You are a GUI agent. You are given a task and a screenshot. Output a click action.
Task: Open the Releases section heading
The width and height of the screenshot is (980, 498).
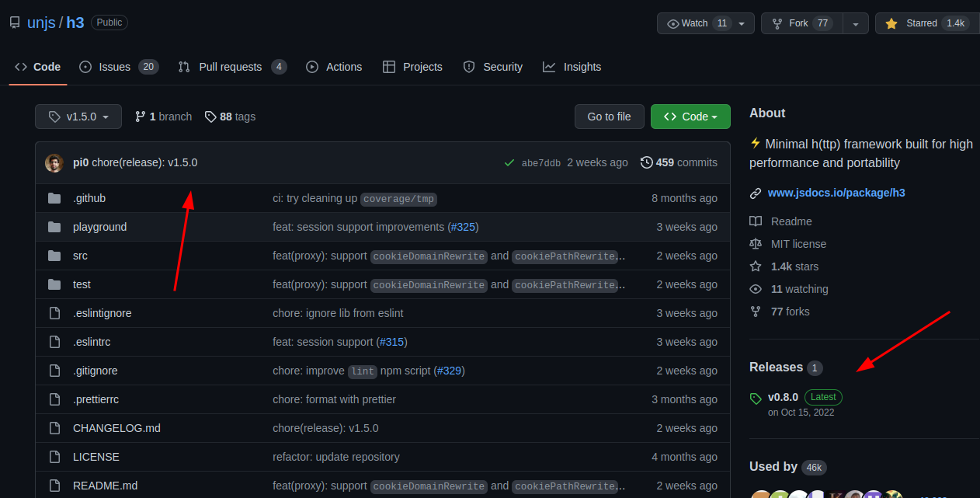point(776,367)
